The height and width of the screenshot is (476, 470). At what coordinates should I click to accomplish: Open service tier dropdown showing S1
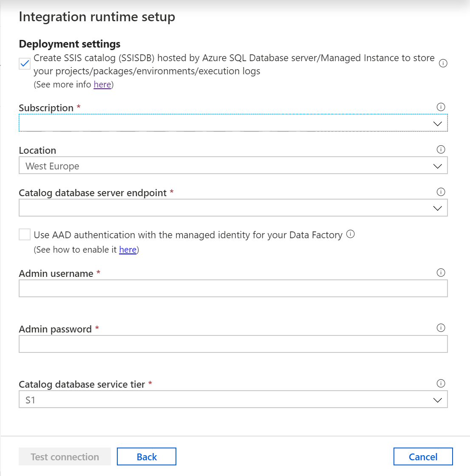233,400
